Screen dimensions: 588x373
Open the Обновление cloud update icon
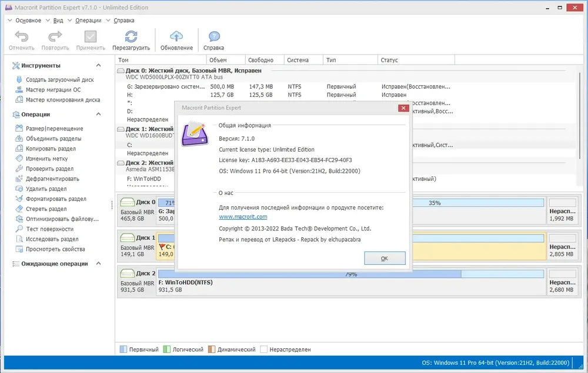176,36
